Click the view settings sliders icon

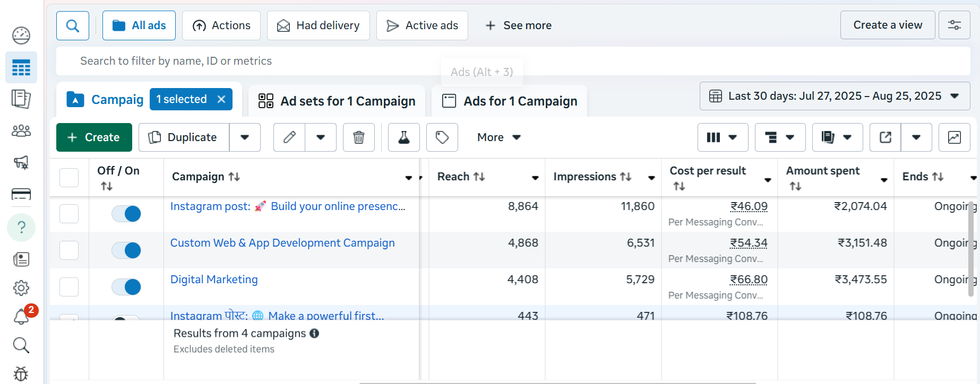[954, 25]
